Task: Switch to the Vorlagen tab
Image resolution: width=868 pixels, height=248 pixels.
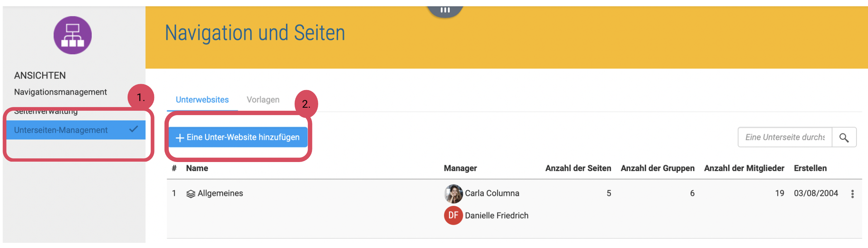Action: pos(263,100)
